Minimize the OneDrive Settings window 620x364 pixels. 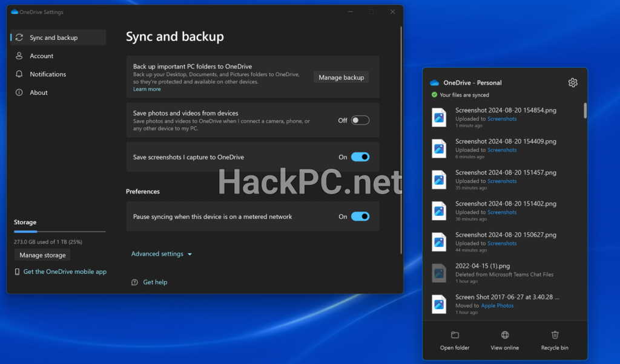tap(351, 12)
